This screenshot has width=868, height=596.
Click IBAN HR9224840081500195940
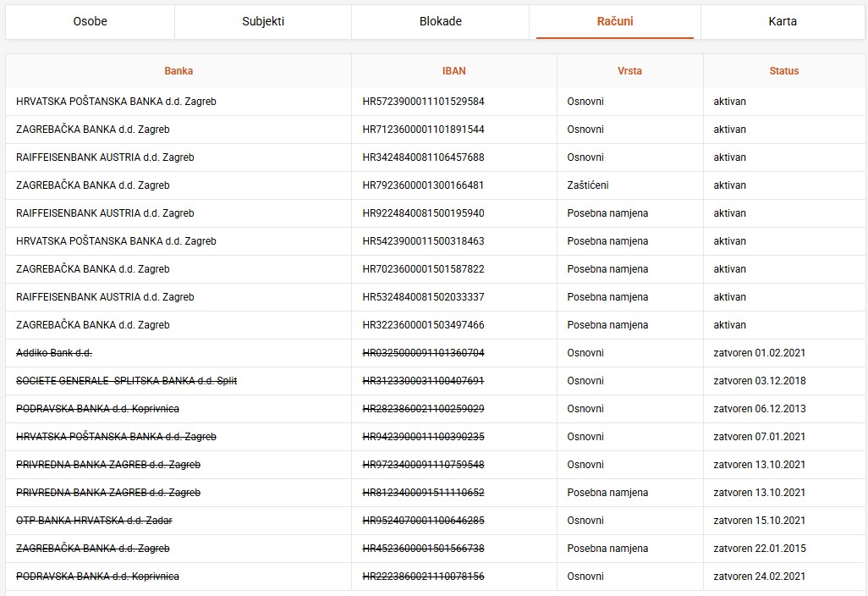tap(423, 213)
